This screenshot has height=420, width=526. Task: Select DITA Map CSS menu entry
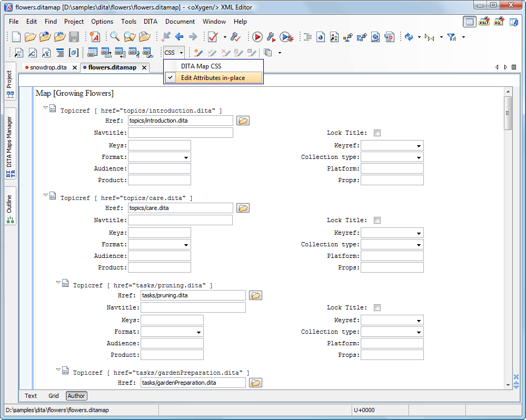click(213, 66)
